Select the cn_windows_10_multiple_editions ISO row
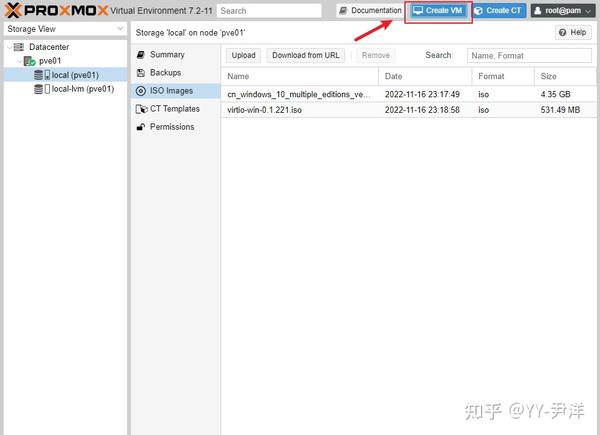Viewport: 600px width, 435px height. [x=408, y=94]
